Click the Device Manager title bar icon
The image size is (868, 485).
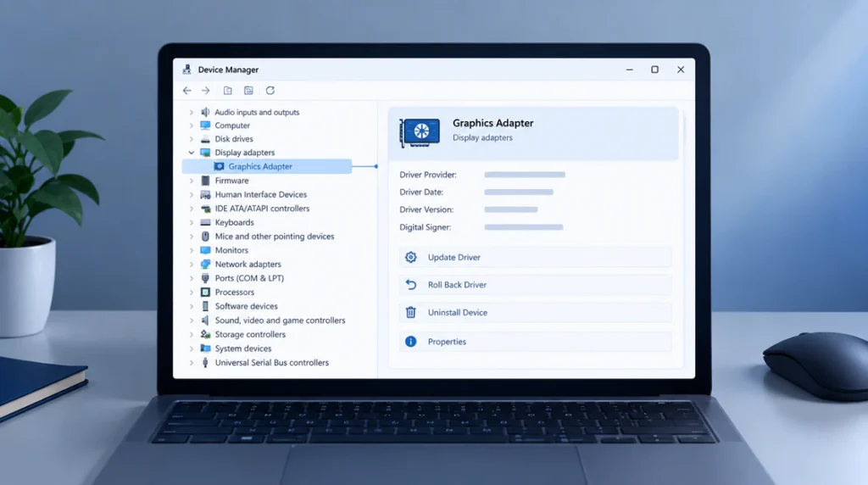coord(187,70)
